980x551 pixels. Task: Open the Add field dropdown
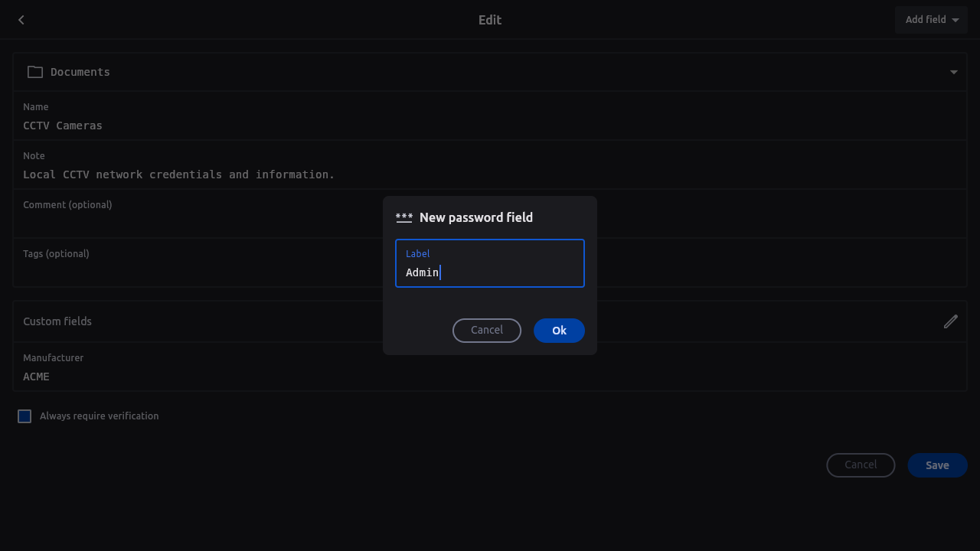tap(932, 20)
